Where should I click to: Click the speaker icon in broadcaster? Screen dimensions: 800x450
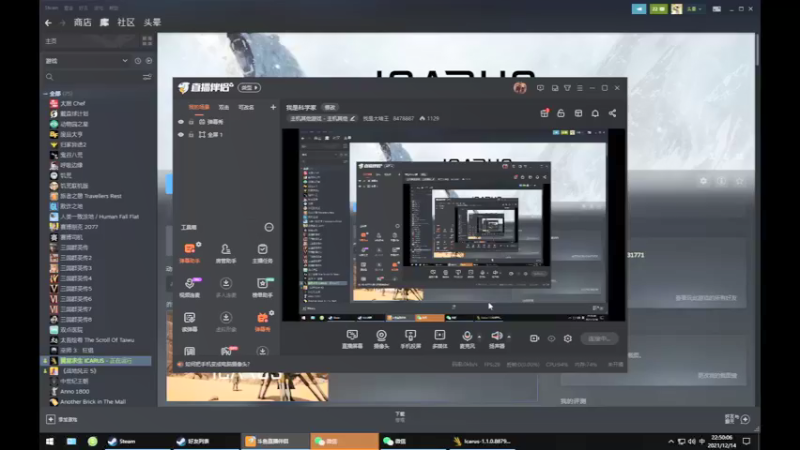(496, 336)
